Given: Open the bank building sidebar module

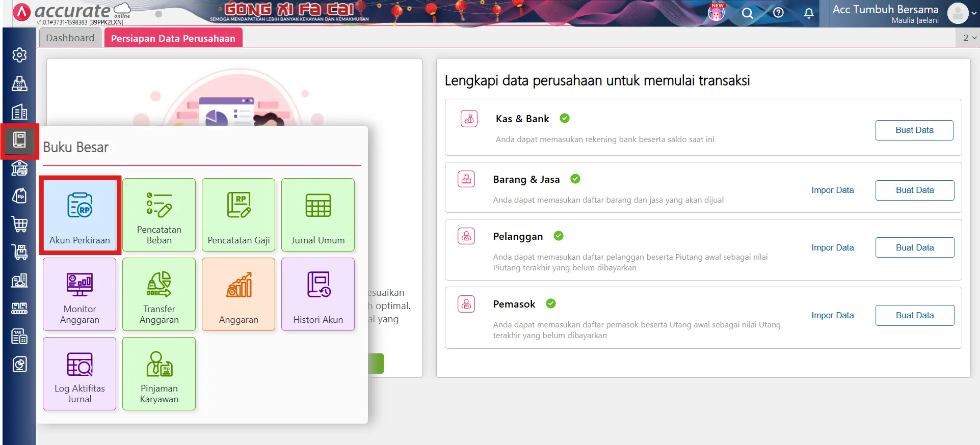Looking at the screenshot, I should (x=19, y=168).
